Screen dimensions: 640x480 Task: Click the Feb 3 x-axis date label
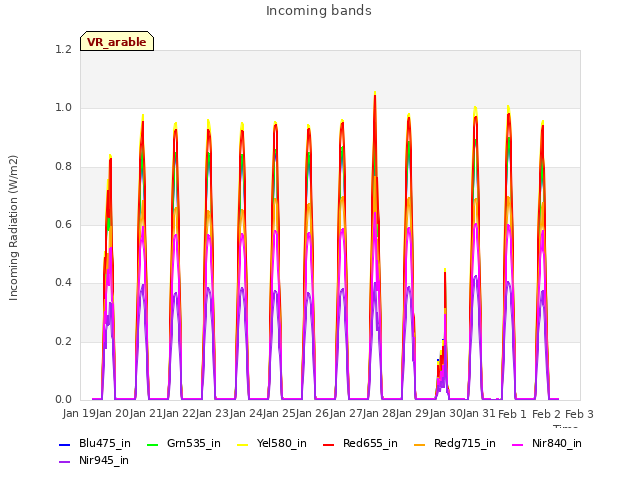pyautogui.click(x=580, y=414)
